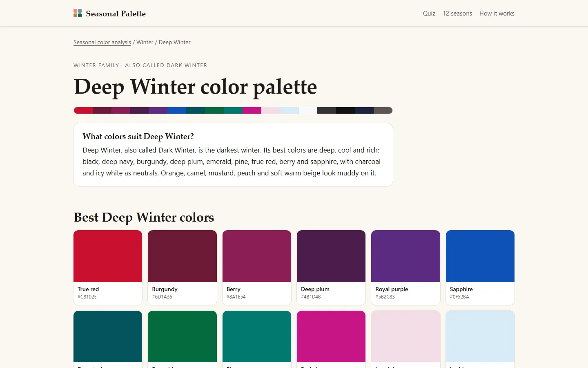This screenshot has height=368, width=588.
Task: Click the Winter family also called Dark Winter label
Action: point(140,65)
